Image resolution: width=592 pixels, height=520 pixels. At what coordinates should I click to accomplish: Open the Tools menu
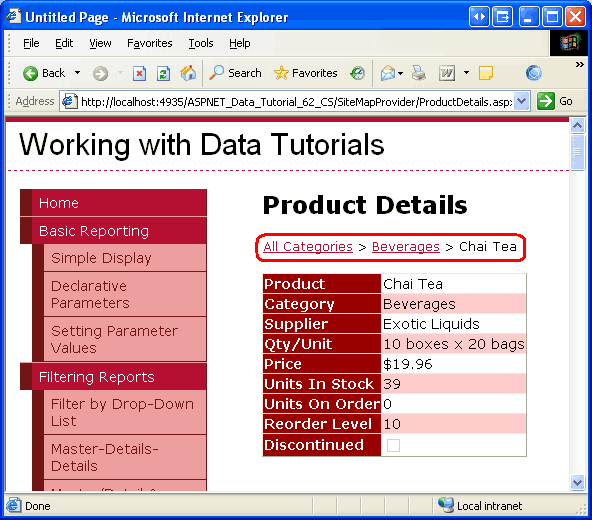201,43
